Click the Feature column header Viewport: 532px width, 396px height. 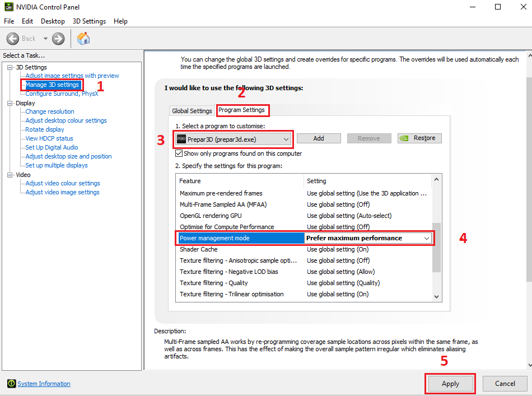(240, 181)
